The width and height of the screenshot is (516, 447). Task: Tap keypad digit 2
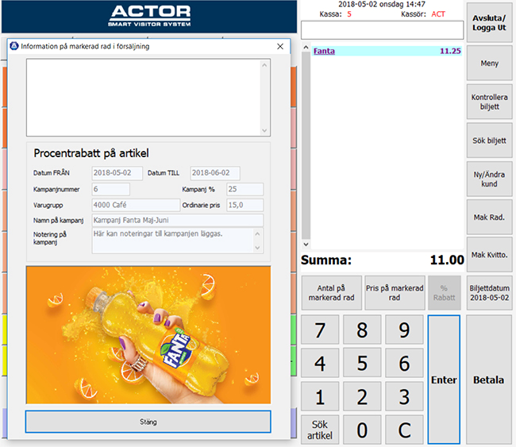[x=362, y=396]
